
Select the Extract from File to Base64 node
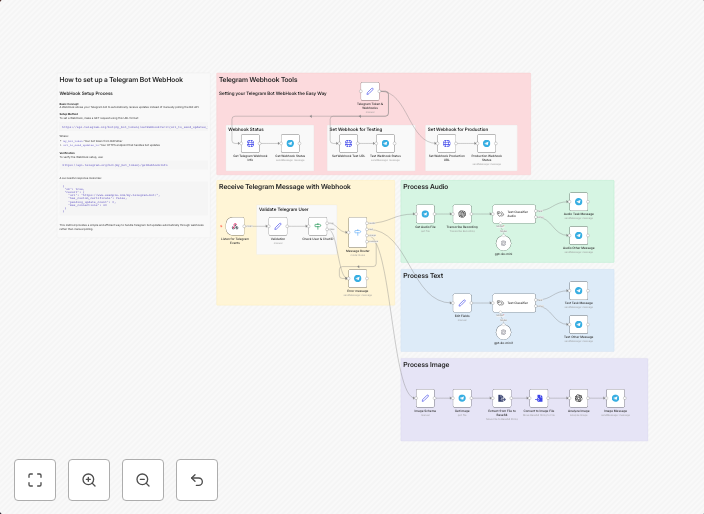tap(502, 397)
